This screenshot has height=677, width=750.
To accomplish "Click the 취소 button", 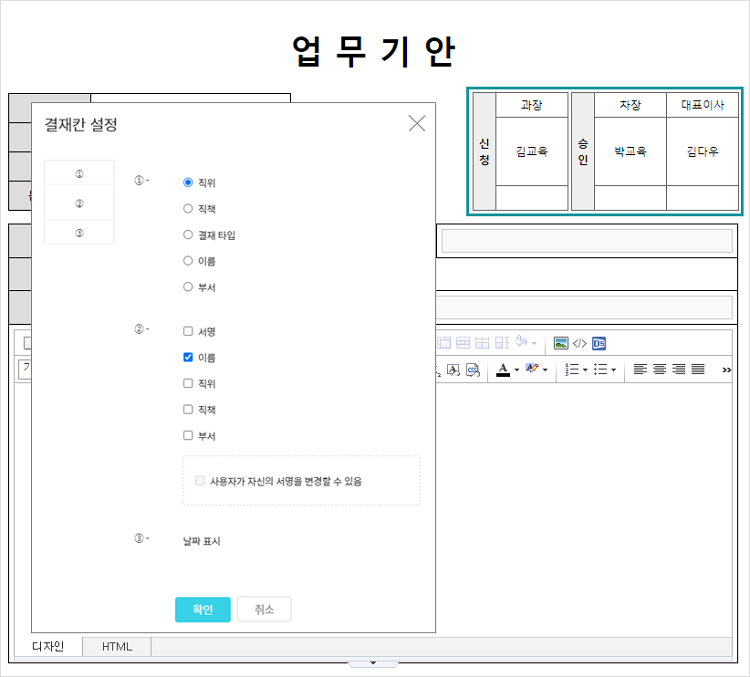I will click(264, 610).
